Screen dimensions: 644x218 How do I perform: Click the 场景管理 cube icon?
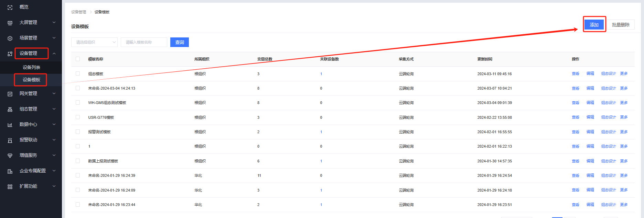10,38
